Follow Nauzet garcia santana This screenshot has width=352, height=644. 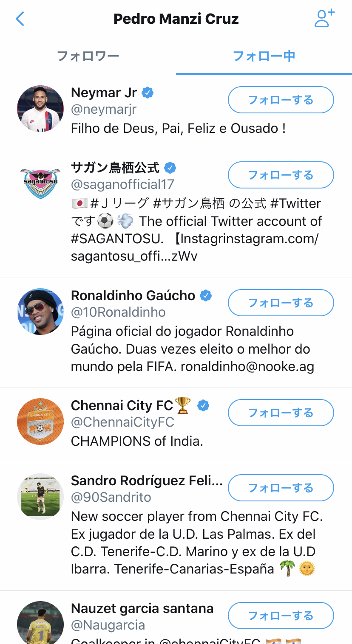click(x=281, y=616)
